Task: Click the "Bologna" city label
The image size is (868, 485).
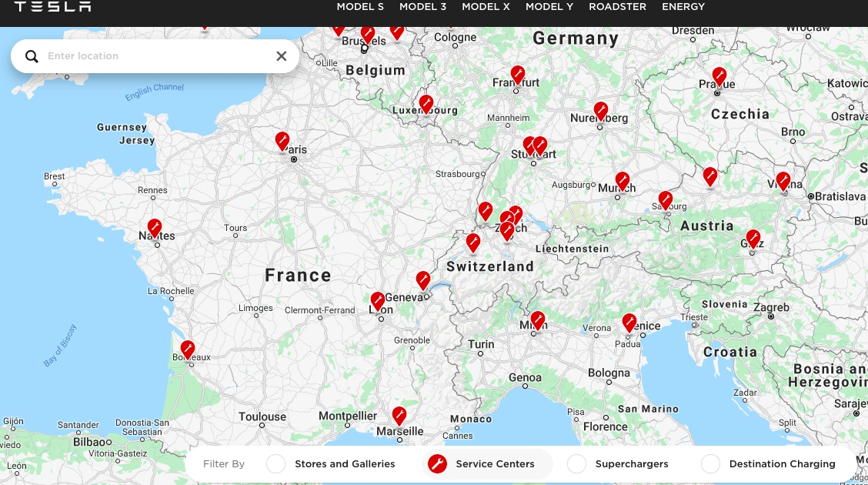Action: (609, 373)
